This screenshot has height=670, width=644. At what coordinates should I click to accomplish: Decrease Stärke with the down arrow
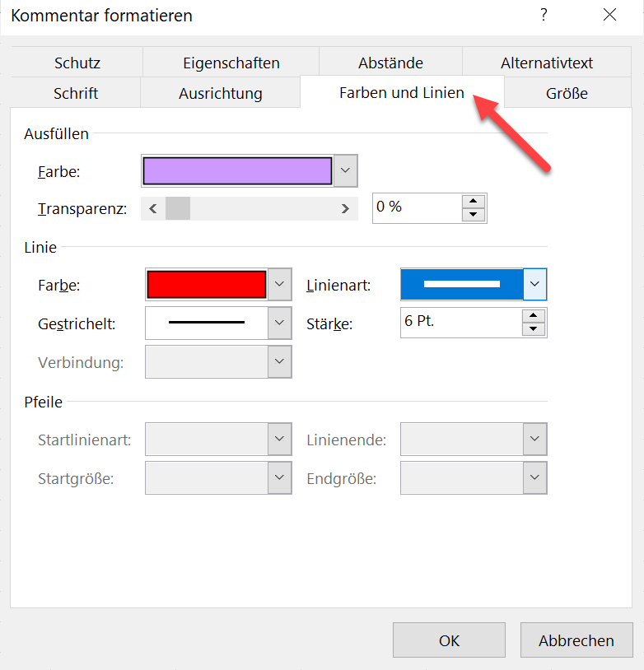(534, 329)
